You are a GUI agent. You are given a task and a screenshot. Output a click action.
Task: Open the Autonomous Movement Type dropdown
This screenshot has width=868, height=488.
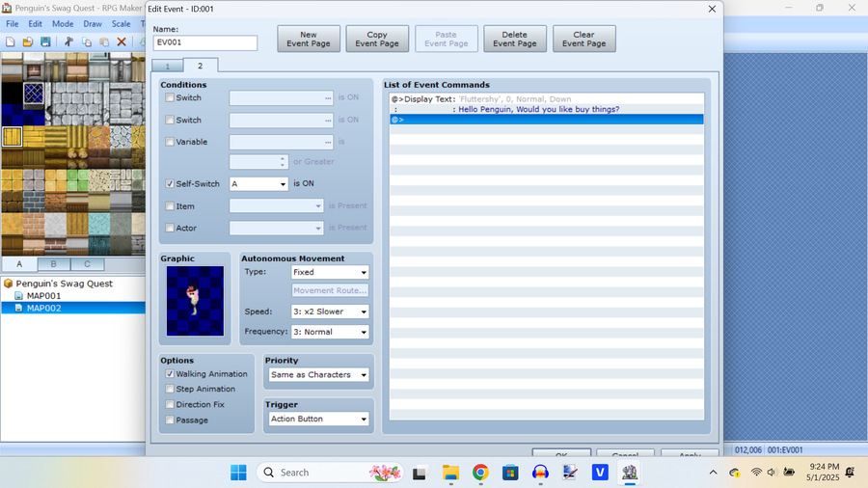[x=330, y=272]
